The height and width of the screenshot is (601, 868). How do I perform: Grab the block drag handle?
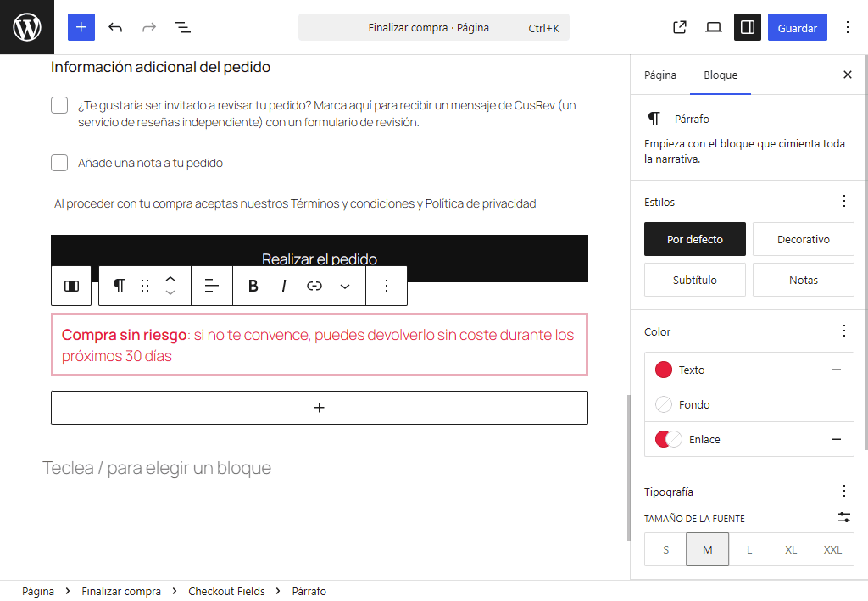coord(145,286)
